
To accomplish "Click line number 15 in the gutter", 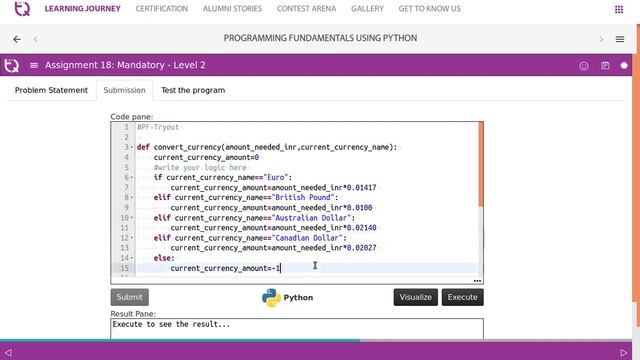I will pos(124,268).
